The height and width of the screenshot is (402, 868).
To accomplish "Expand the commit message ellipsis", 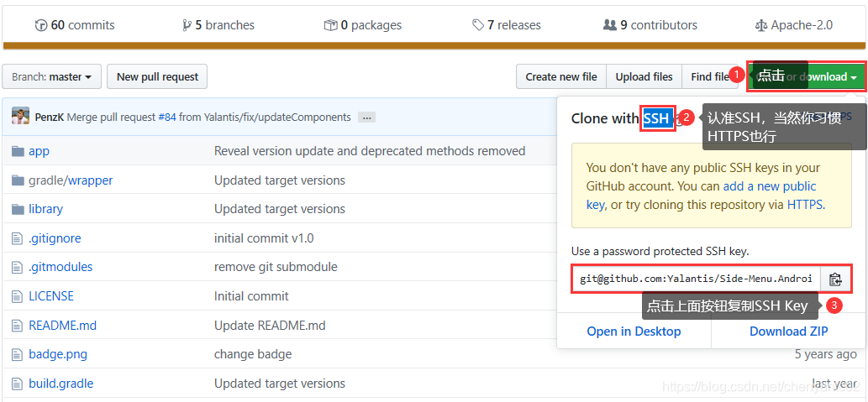I will [366, 117].
